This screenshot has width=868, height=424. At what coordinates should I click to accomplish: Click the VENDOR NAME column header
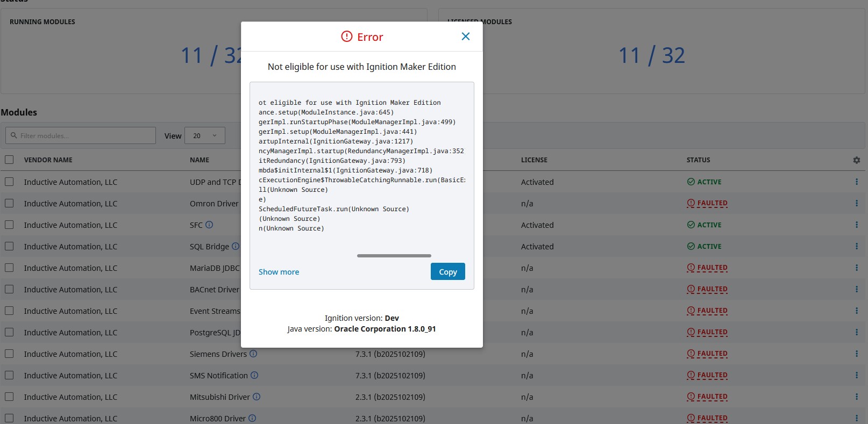[48, 160]
